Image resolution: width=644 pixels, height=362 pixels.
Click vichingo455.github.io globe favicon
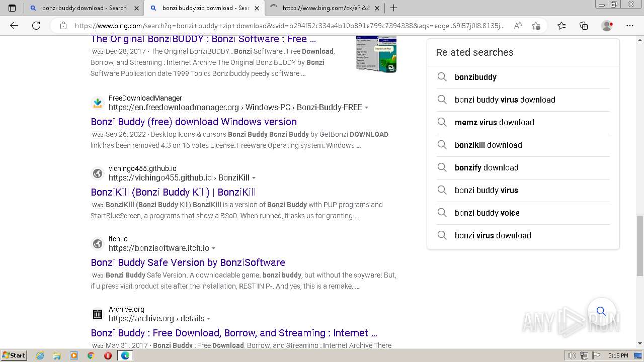coord(98,173)
